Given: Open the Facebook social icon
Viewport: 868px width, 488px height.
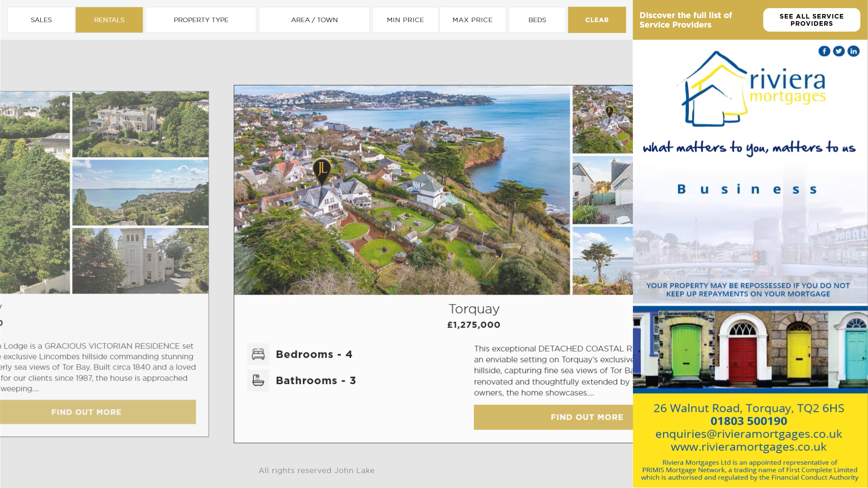Looking at the screenshot, I should coord(824,51).
